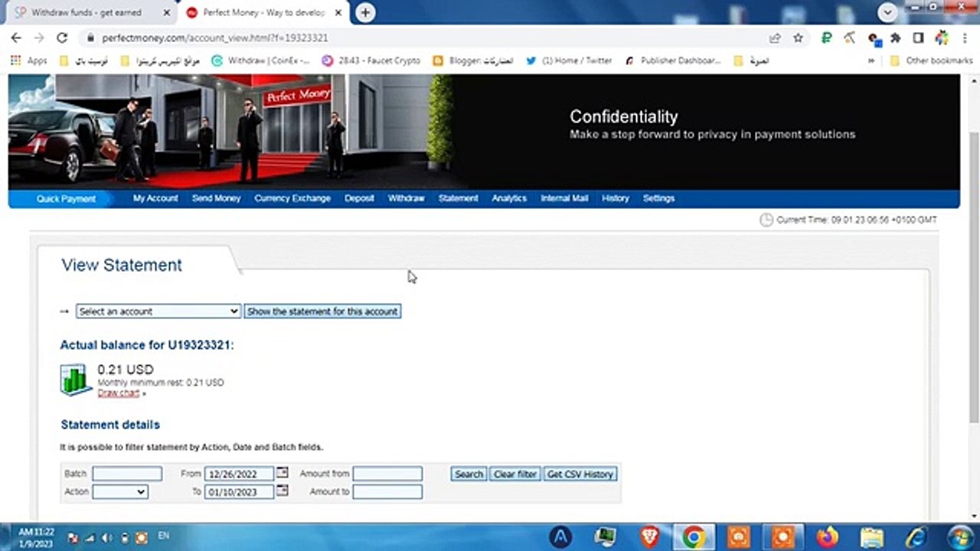Bookmark this page with the star icon
This screenshot has height=551, width=980.
798,37
